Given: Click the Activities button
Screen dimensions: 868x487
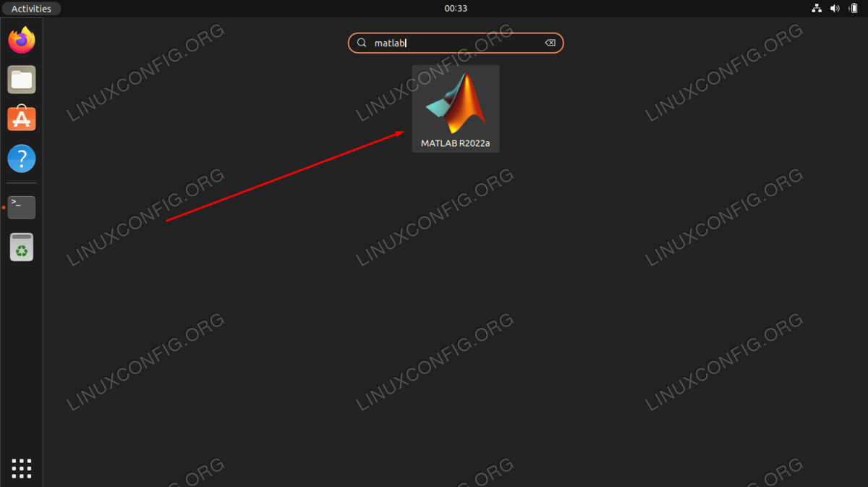Looking at the screenshot, I should 31,9.
